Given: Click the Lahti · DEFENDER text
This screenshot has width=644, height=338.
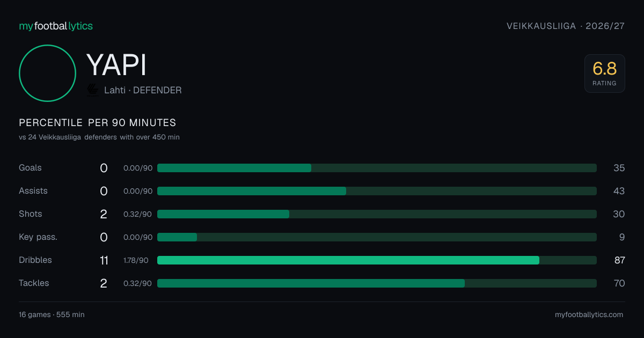Looking at the screenshot, I should click(143, 90).
